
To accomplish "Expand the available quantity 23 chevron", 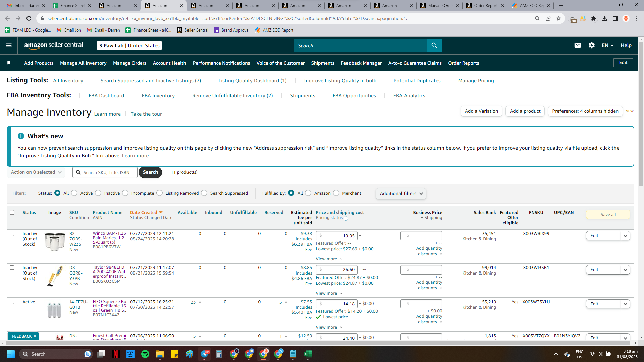I will tap(200, 302).
